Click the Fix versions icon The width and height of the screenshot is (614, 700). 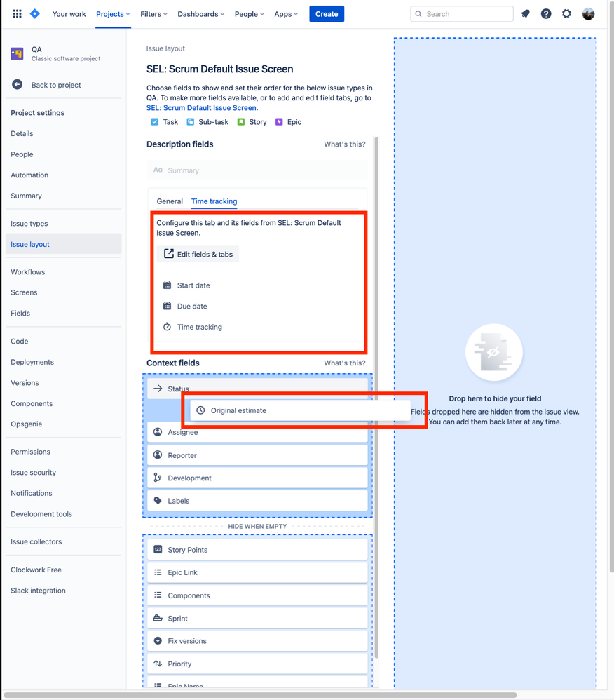point(158,640)
